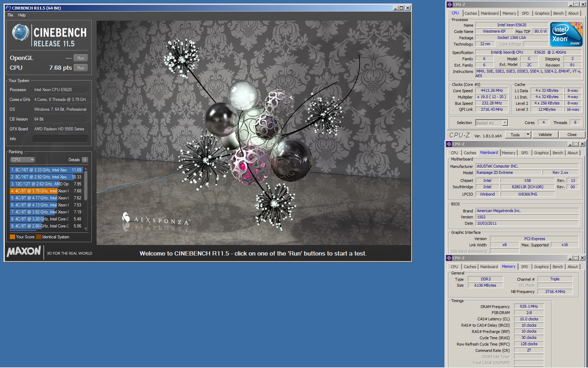Click the CPU-Z Mainboard window title icon
This screenshot has height=368, width=588.
pos(449,144)
